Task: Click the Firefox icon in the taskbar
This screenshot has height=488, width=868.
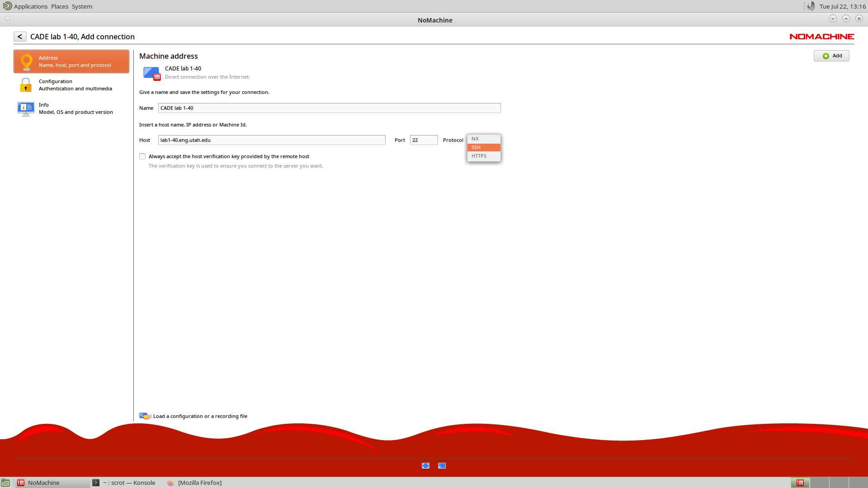Action: [x=171, y=483]
